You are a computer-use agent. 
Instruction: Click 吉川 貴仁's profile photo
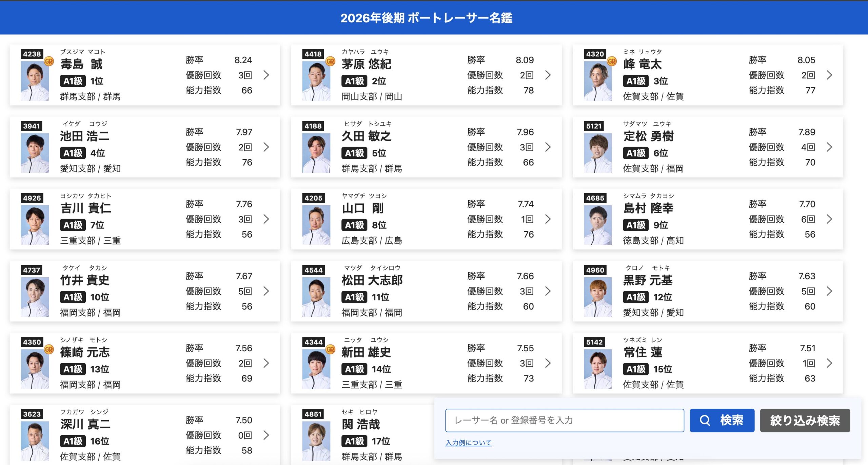point(35,225)
